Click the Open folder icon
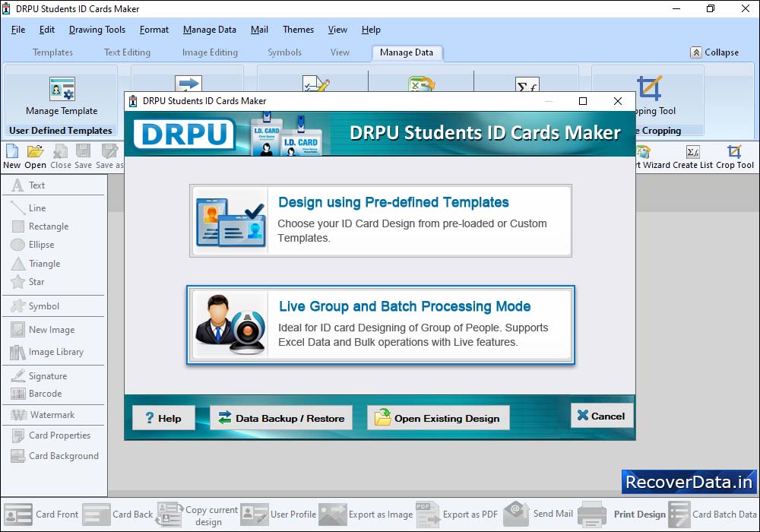Screen dimensions: 760x532 pos(36,152)
